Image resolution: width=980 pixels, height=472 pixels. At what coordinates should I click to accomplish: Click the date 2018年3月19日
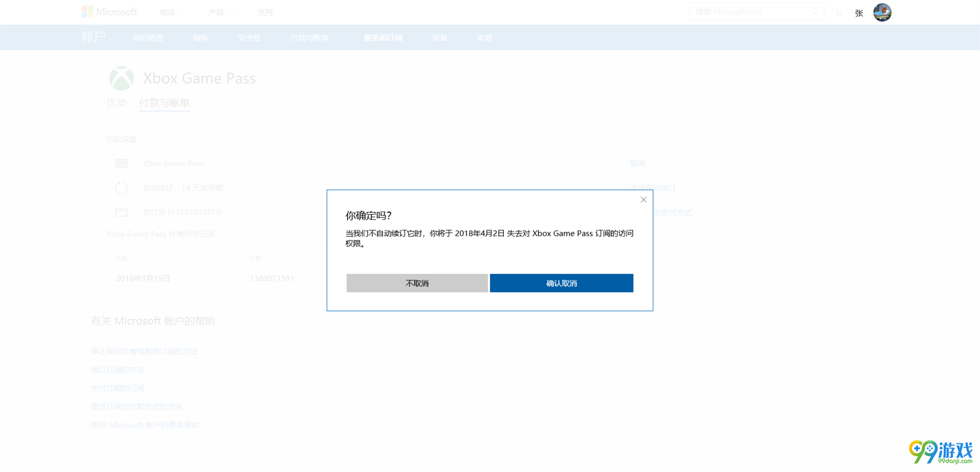click(143, 278)
